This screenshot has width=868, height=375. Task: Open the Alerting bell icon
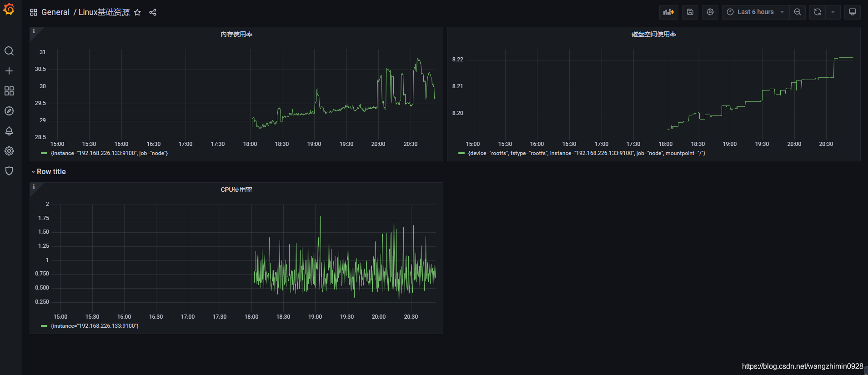click(x=9, y=131)
